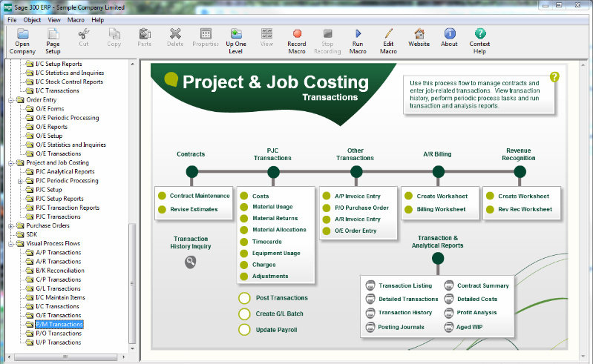Select the SDK tree folder

pos(31,234)
